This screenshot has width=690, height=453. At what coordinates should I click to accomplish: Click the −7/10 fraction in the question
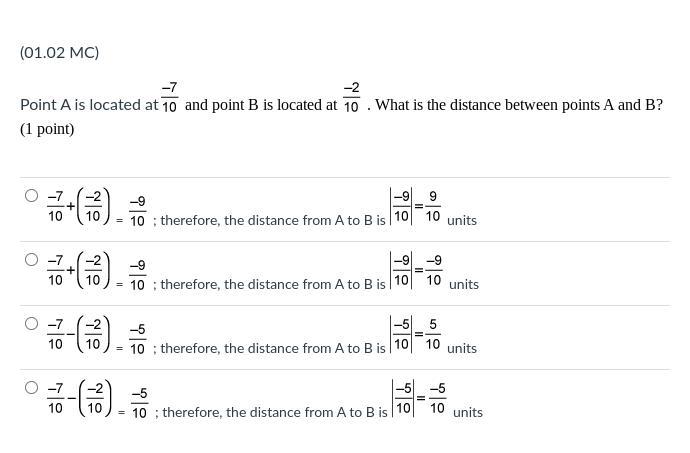point(169,98)
